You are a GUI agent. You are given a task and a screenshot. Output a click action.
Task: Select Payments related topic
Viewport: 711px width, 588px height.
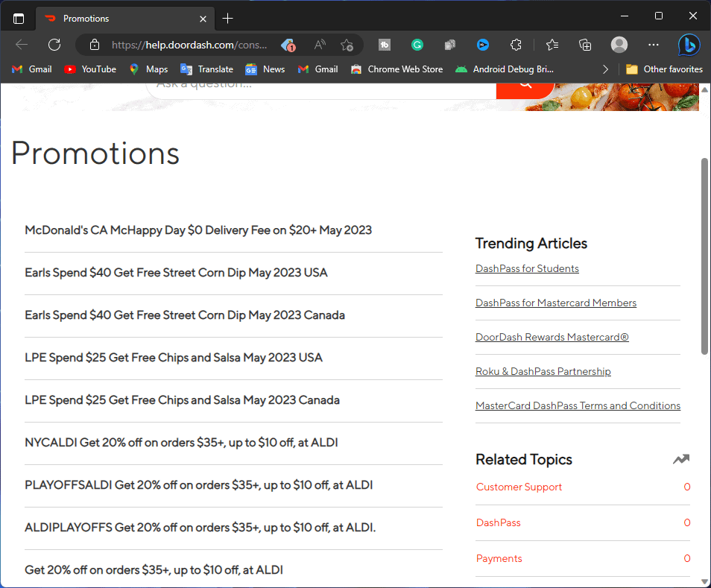coord(499,558)
